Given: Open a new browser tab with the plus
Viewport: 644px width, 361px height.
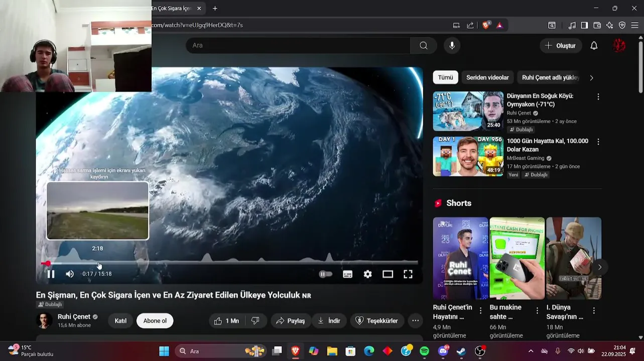Looking at the screenshot, I should pyautogui.click(x=215, y=9).
